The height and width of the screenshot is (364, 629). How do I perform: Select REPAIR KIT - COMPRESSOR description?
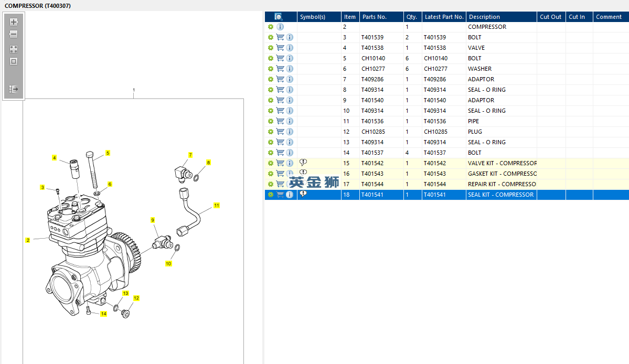(x=502, y=184)
